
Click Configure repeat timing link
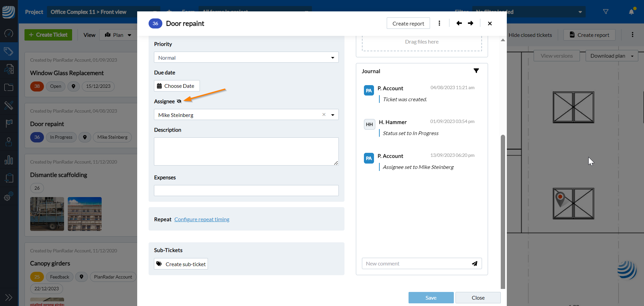(x=202, y=219)
